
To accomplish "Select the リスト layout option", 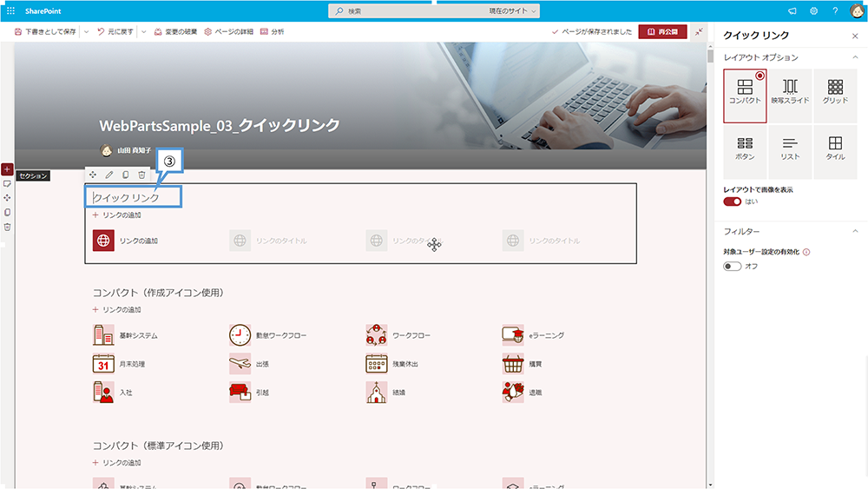I will coord(790,152).
